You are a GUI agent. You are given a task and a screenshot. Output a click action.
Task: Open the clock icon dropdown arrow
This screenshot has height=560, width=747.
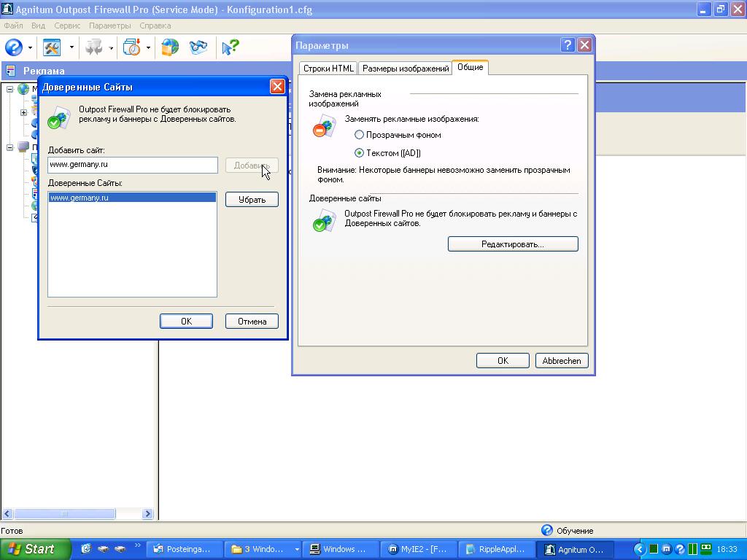coord(148,47)
